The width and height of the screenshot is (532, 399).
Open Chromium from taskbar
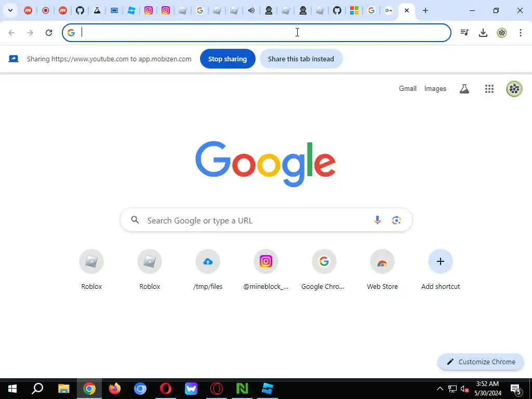click(x=140, y=389)
